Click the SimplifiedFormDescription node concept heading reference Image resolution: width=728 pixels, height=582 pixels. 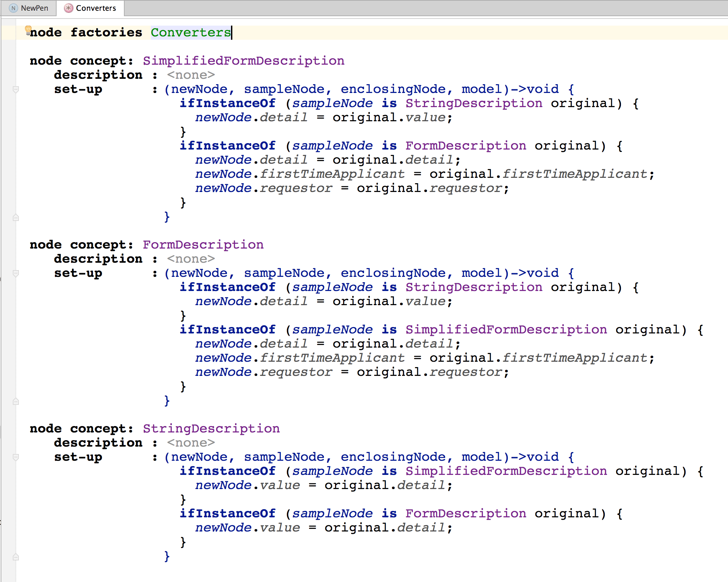pos(243,61)
